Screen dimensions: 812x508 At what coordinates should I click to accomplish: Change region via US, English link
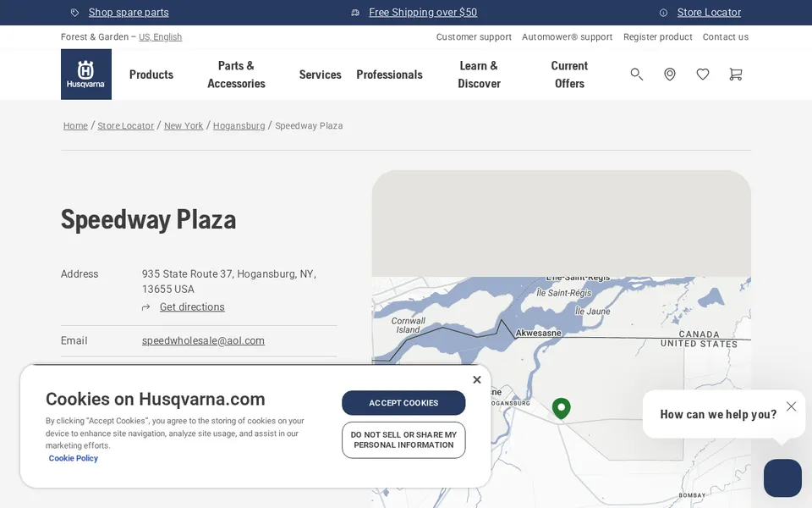pyautogui.click(x=160, y=36)
